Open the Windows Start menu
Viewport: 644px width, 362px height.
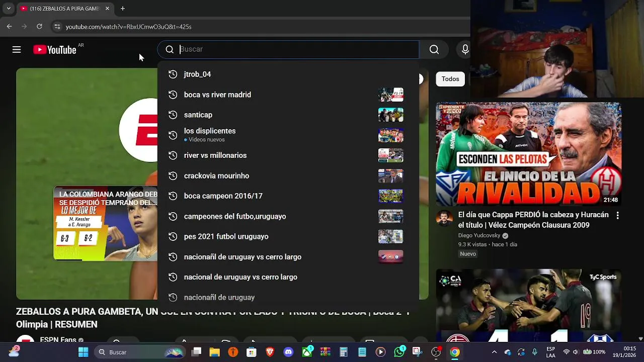click(84, 352)
